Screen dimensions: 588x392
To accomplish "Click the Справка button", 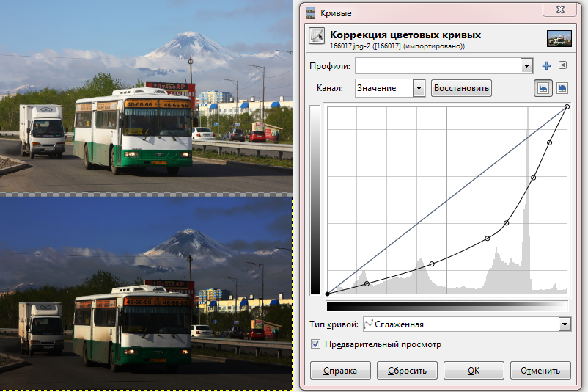I will (340, 371).
